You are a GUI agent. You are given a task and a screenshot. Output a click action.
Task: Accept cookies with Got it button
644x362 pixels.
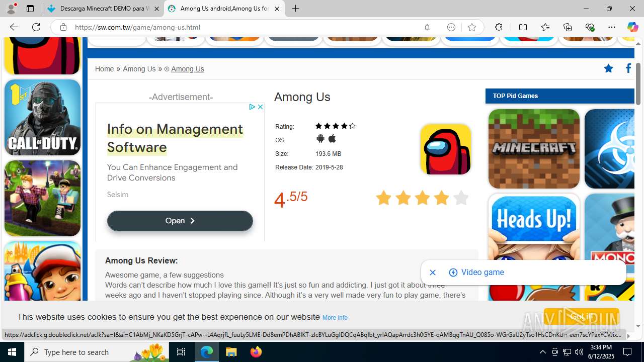pyautogui.click(x=581, y=317)
